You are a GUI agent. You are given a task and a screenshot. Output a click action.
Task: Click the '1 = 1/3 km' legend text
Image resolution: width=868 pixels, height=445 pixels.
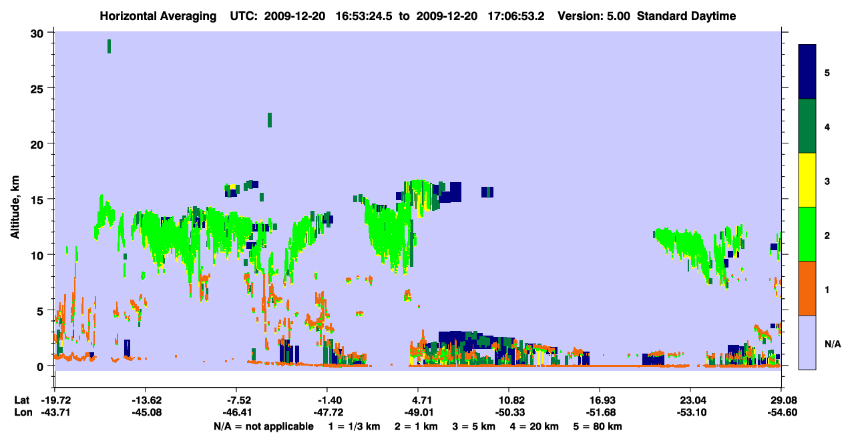pos(353,426)
